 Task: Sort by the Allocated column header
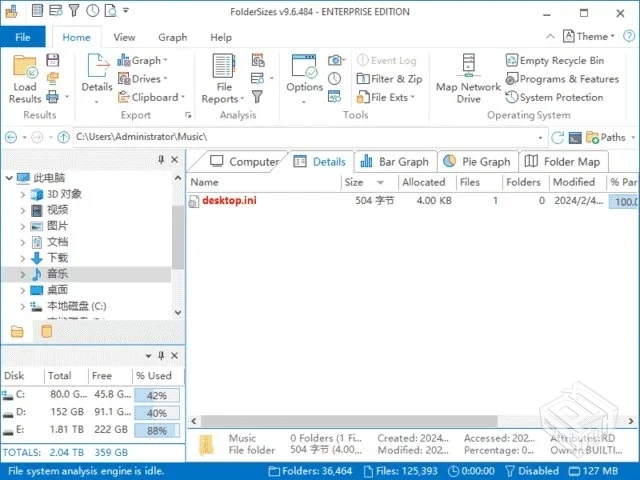point(422,183)
